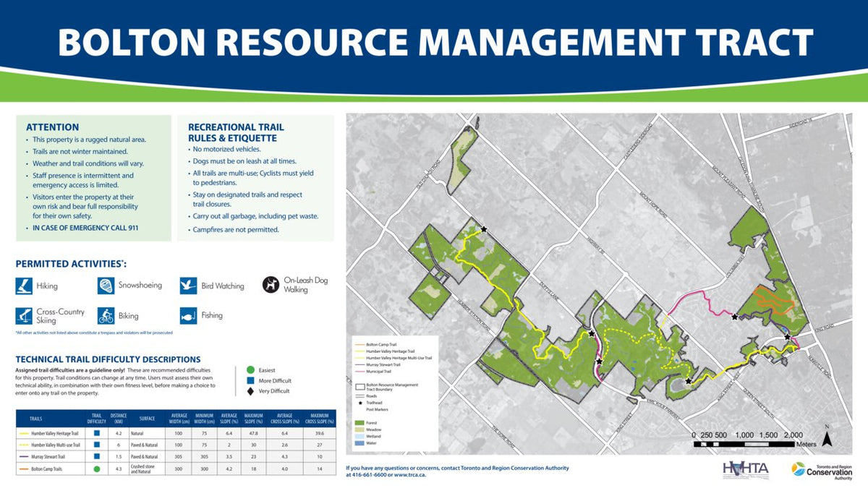
Task: Select the On-Leash Dog Walking icon
Action: 271,283
